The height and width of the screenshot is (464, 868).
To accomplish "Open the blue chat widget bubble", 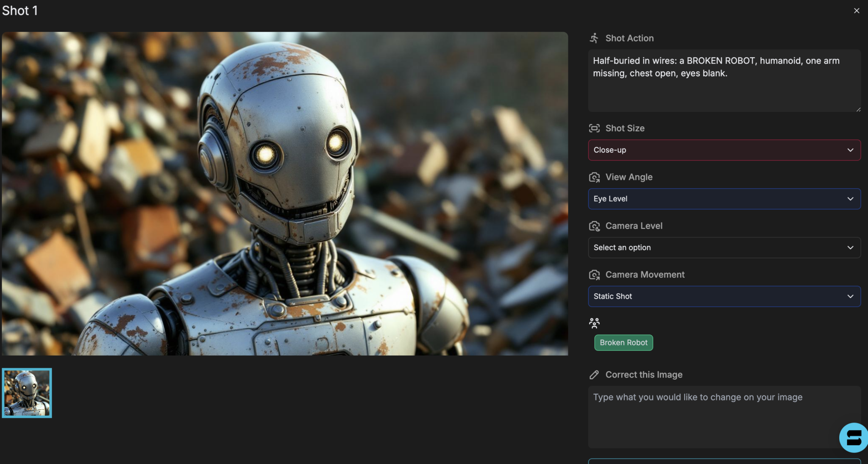I will pos(853,437).
